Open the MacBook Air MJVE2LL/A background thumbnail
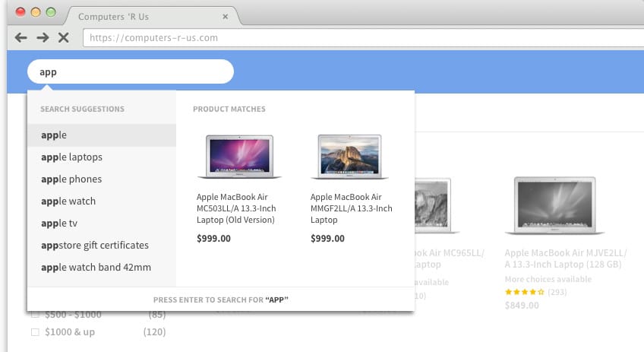Image resolution: width=644 pixels, height=352 pixels. pos(555,205)
